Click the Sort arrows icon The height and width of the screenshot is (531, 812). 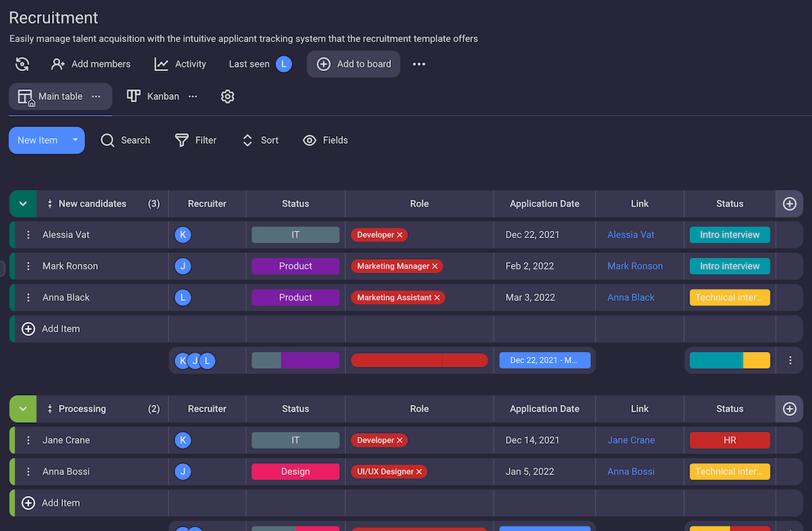coord(248,141)
